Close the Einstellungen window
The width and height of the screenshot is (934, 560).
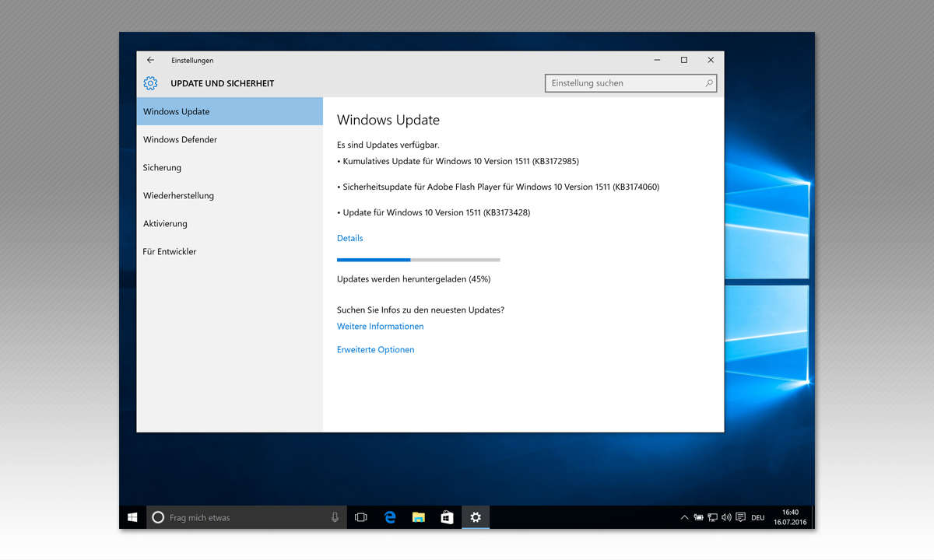coord(711,60)
